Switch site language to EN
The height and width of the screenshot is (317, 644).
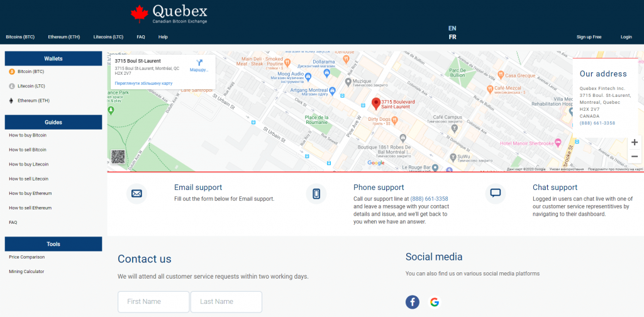[452, 28]
